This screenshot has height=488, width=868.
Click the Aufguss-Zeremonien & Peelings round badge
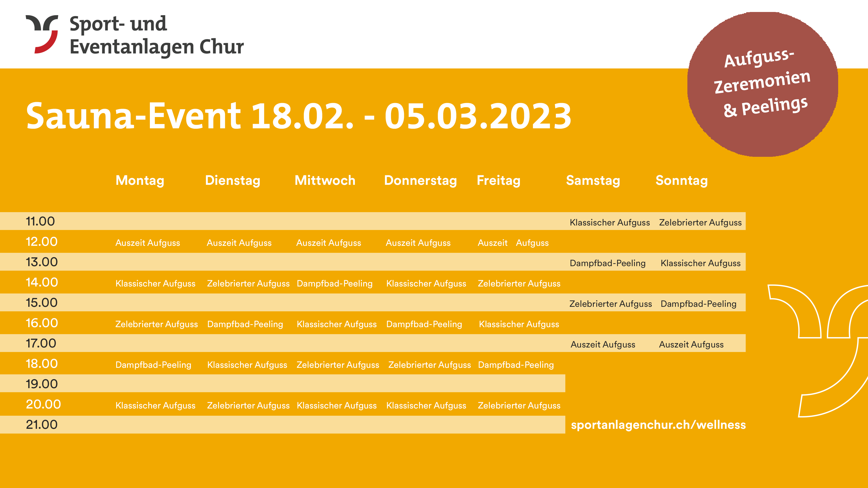(x=762, y=84)
